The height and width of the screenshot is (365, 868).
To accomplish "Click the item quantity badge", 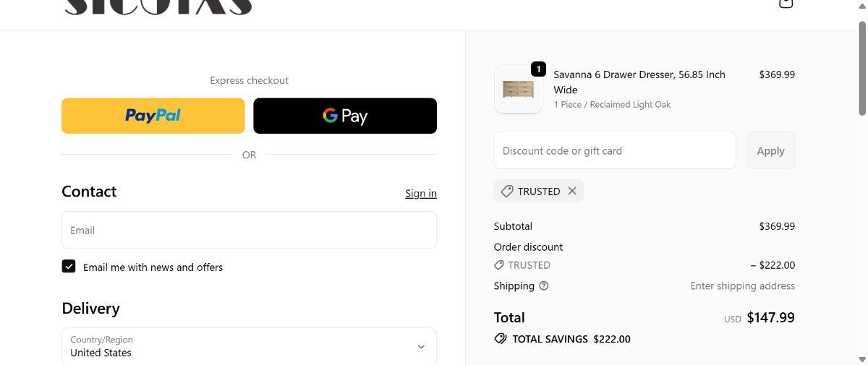I will [538, 69].
